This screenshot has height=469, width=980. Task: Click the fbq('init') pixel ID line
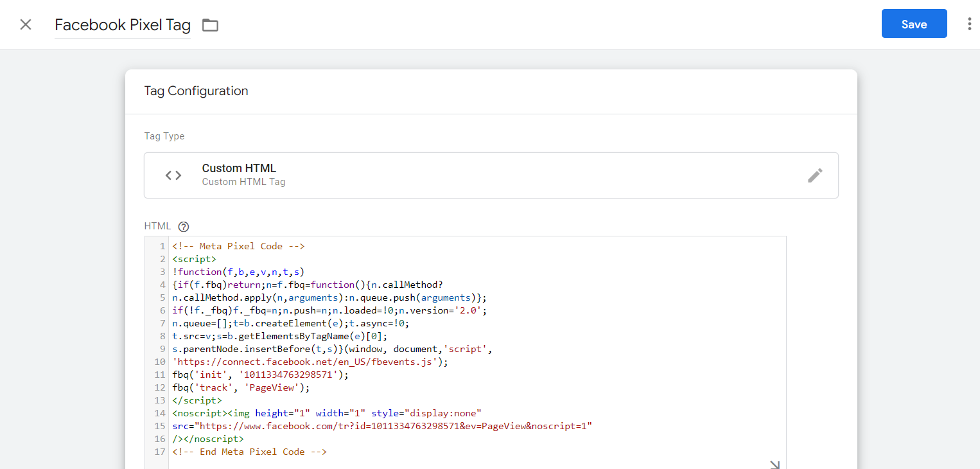260,375
